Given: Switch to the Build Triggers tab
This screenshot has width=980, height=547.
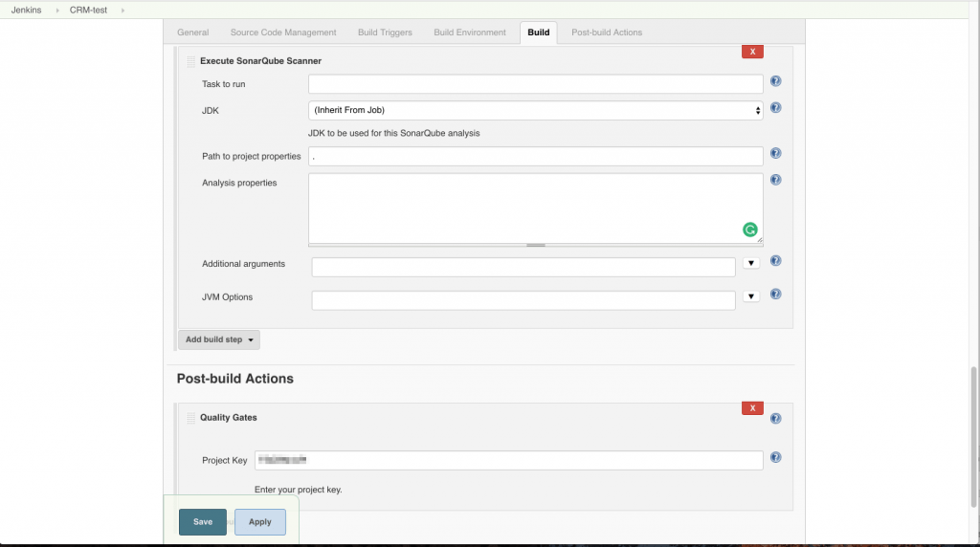Looking at the screenshot, I should coord(385,33).
